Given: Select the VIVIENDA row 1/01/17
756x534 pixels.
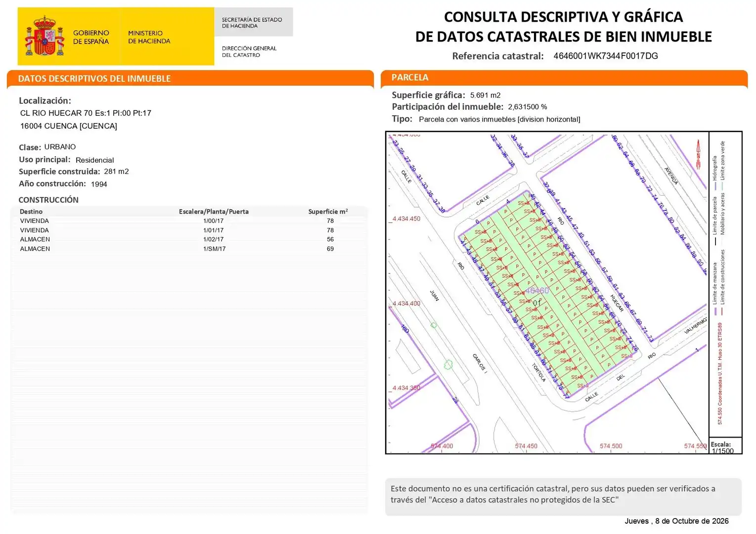Looking at the screenshot, I should 188,230.
